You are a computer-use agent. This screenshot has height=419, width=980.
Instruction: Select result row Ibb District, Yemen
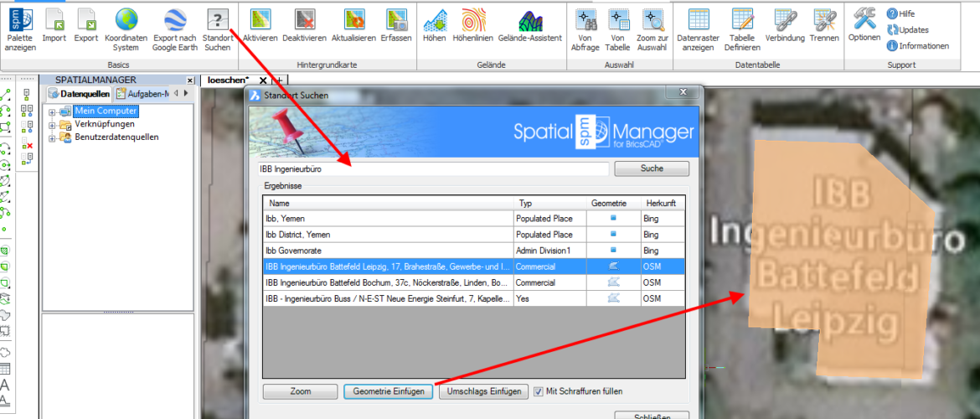coord(474,235)
